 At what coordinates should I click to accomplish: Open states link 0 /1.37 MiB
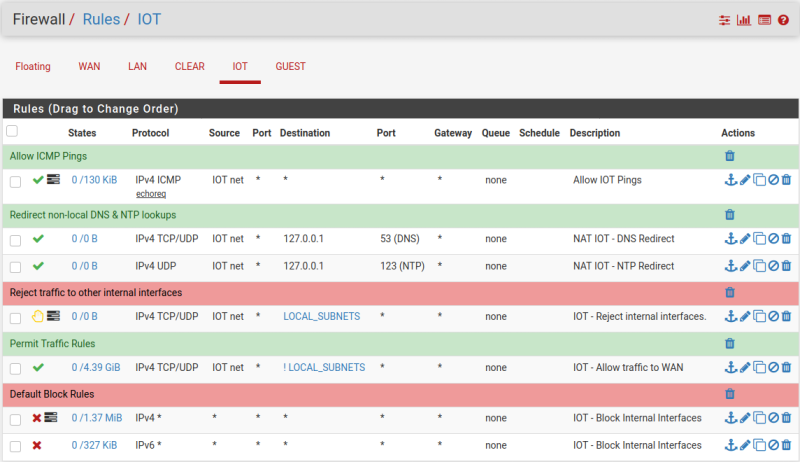(97, 418)
